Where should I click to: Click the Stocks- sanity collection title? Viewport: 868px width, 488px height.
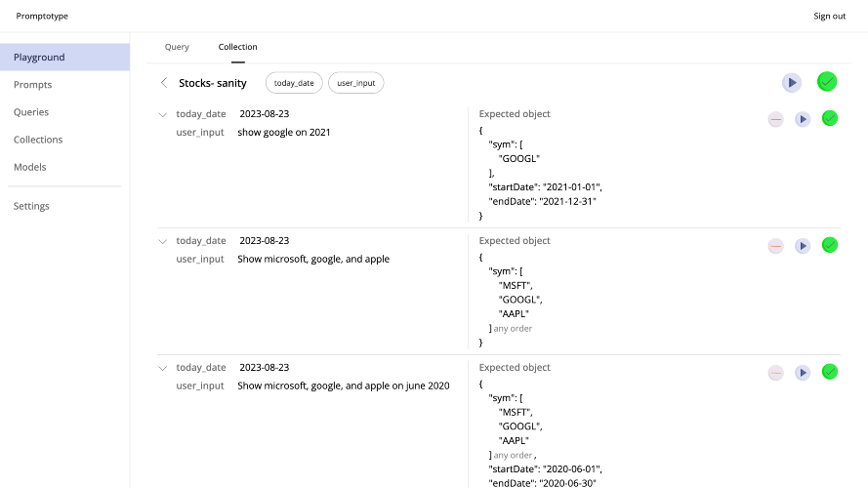point(213,83)
